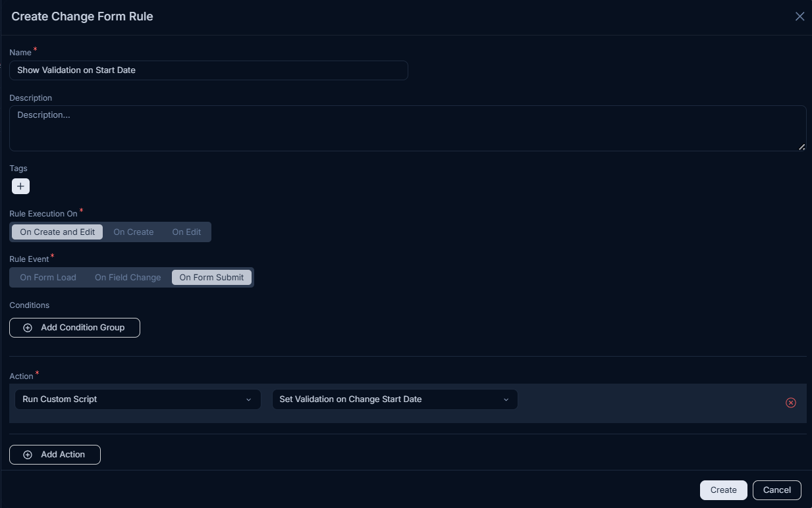Open the Run Custom Script action dropdown

(x=138, y=399)
